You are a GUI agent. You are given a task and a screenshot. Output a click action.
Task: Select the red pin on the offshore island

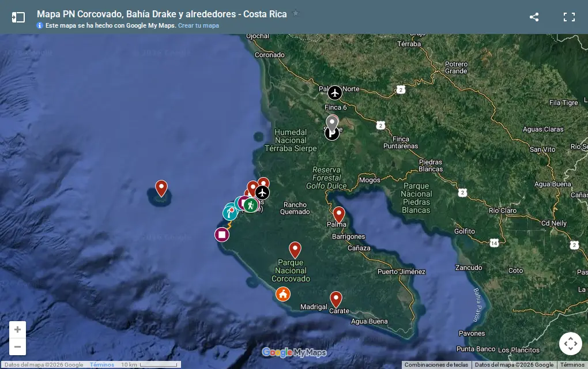(x=161, y=189)
